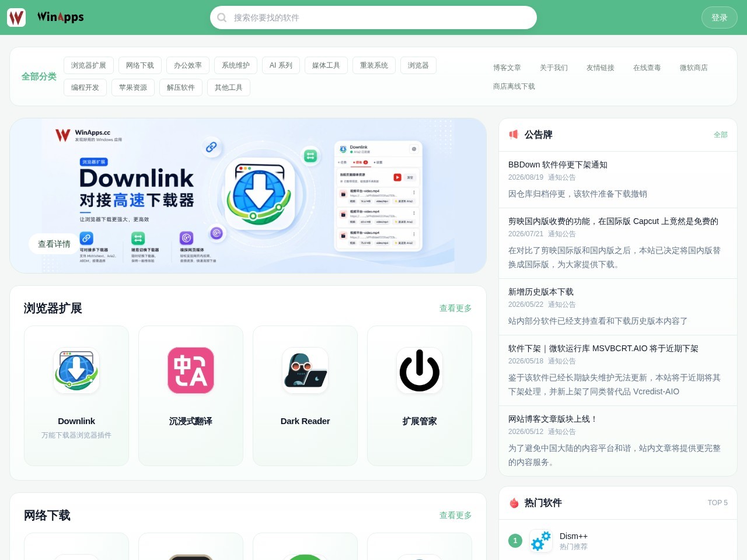This screenshot has height=560, width=747.
Task: Open the 在线查毒 link
Action: (x=647, y=68)
